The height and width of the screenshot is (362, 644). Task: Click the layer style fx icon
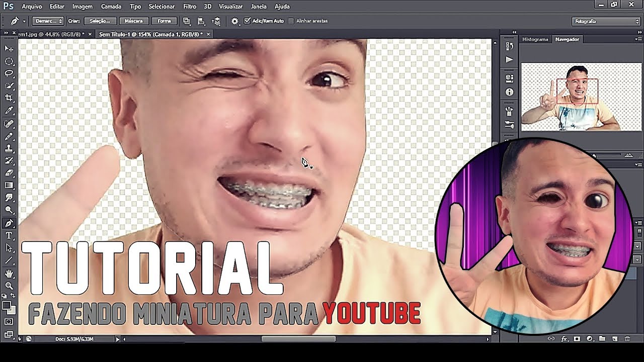pos(565,339)
